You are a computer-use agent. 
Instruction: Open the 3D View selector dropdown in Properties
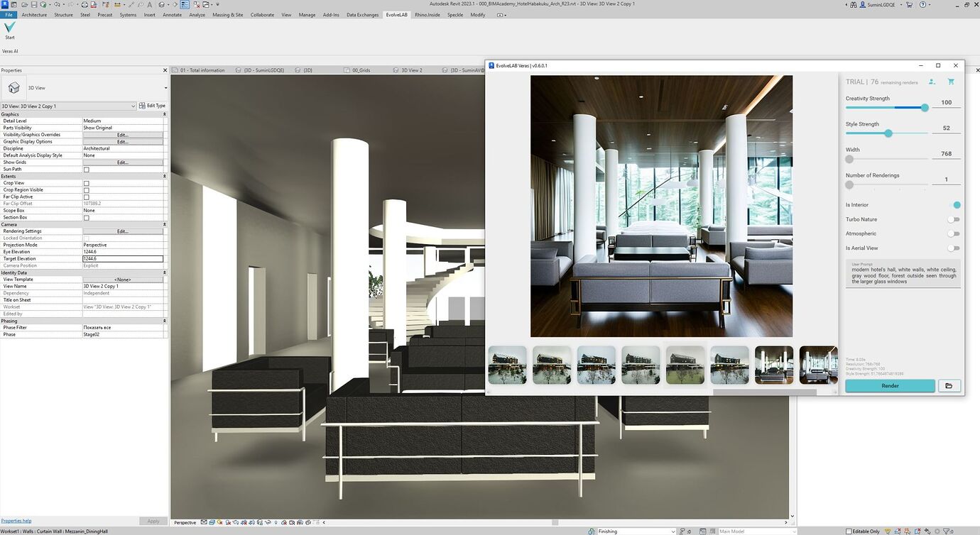point(132,106)
